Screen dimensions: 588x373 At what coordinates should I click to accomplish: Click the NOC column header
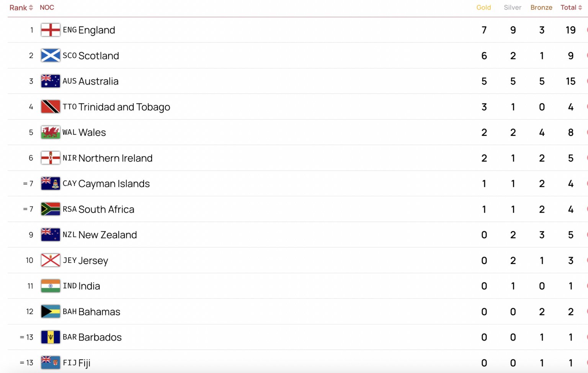tap(47, 8)
